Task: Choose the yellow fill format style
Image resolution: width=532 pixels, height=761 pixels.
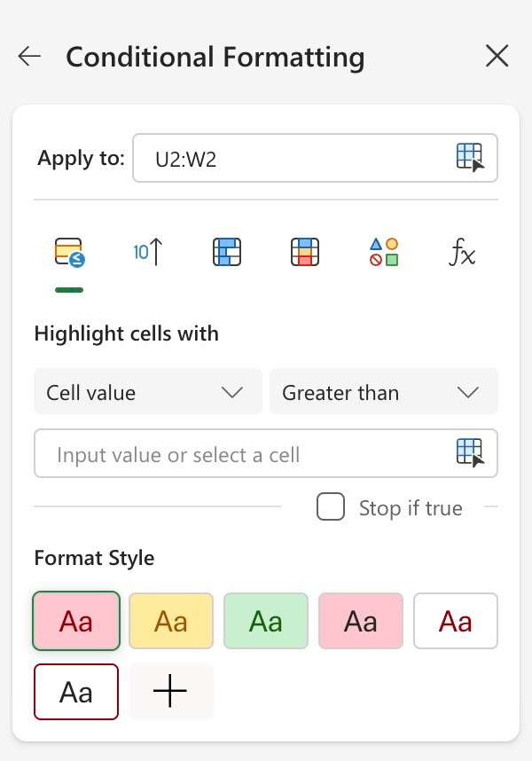Action: click(171, 621)
